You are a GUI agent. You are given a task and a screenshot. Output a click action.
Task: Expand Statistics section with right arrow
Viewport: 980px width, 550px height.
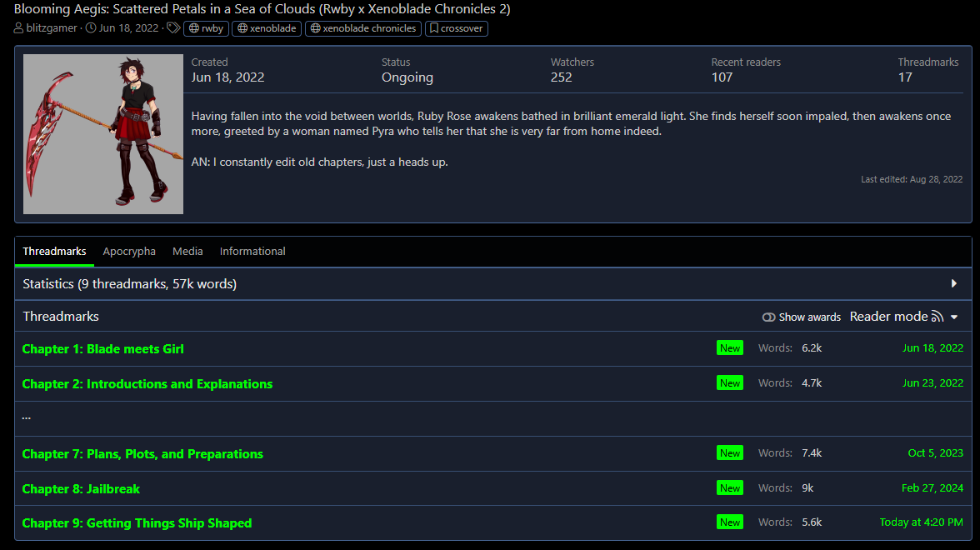click(x=953, y=283)
